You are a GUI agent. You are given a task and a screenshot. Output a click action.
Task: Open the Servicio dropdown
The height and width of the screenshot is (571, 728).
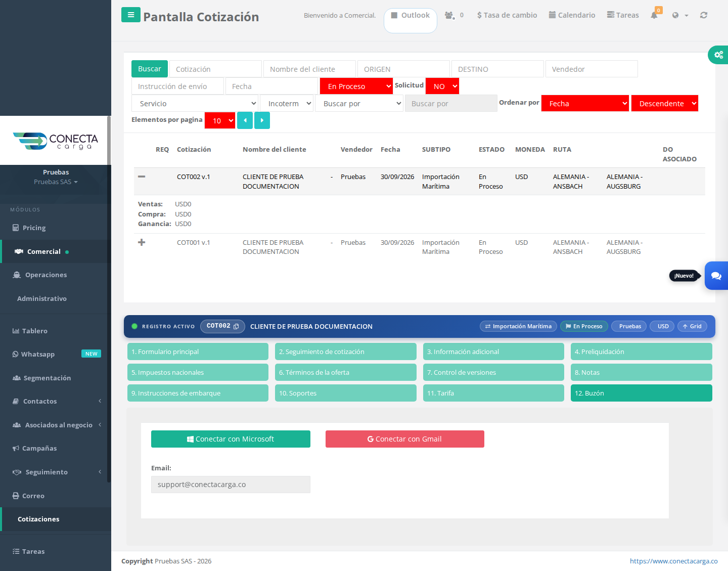(195, 104)
